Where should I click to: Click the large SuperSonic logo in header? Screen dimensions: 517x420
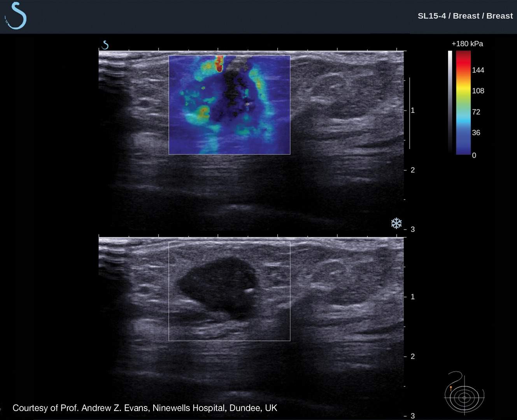(x=16, y=16)
